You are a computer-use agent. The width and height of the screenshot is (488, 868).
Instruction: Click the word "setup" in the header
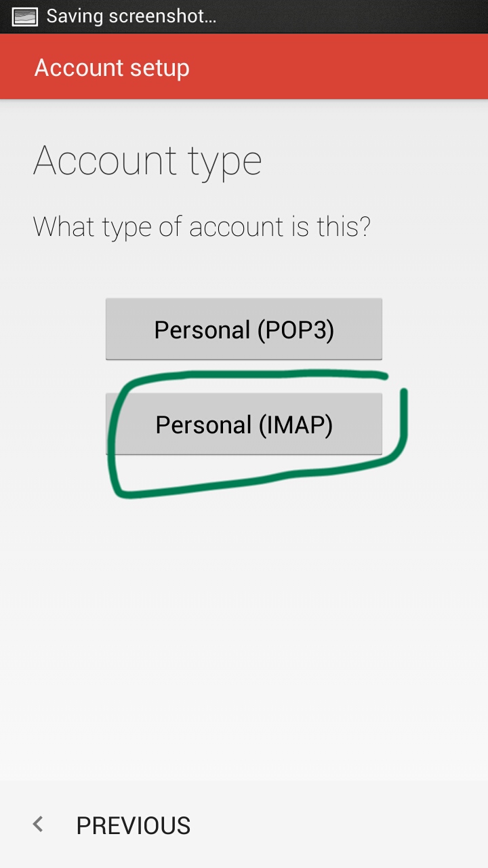pyautogui.click(x=161, y=68)
